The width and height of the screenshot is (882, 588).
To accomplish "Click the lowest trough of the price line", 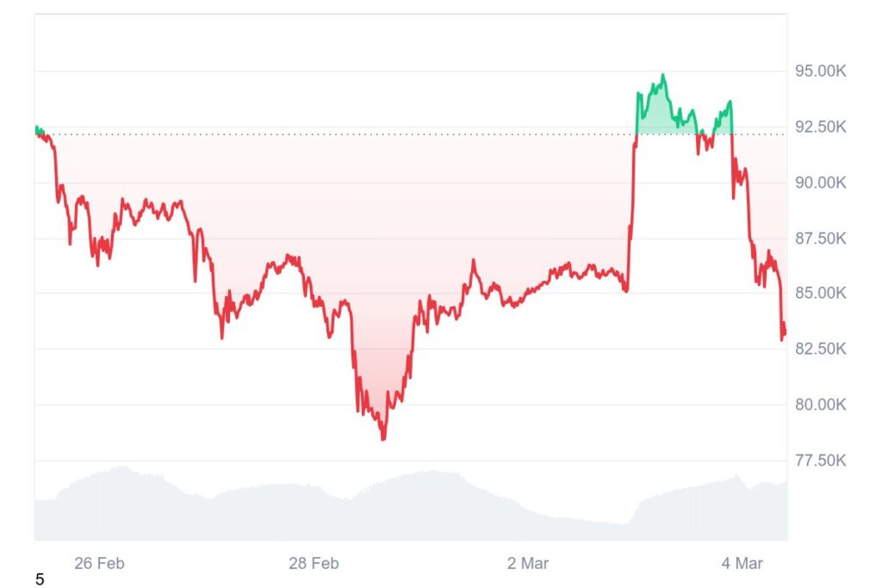I will point(383,438).
